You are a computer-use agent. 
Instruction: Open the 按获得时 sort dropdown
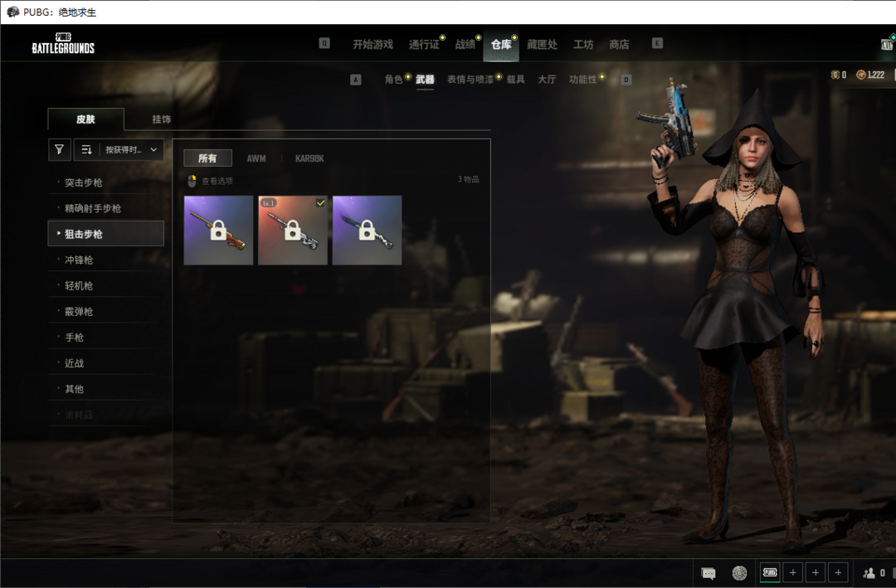[x=131, y=150]
